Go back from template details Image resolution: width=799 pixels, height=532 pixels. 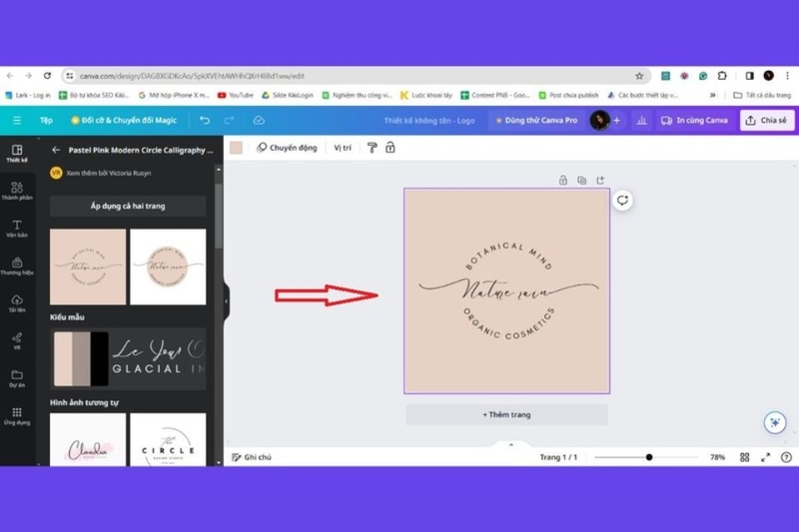click(56, 150)
